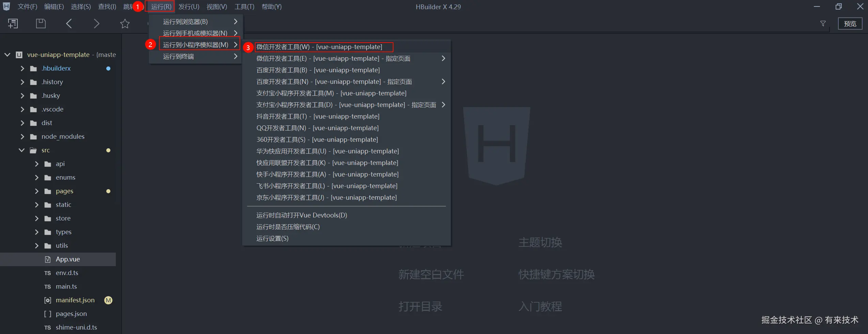This screenshot has width=868, height=334.
Task: Go back with the left arrow icon
Action: pyautogui.click(x=69, y=24)
